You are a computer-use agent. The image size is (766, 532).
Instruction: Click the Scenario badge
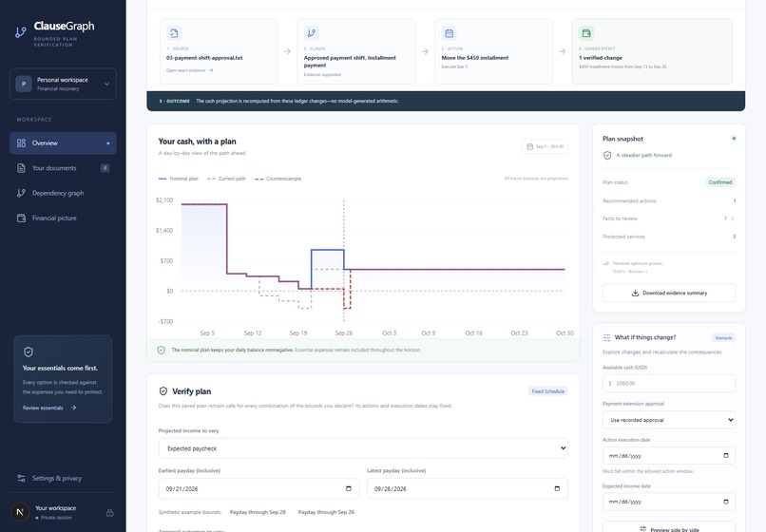(723, 338)
